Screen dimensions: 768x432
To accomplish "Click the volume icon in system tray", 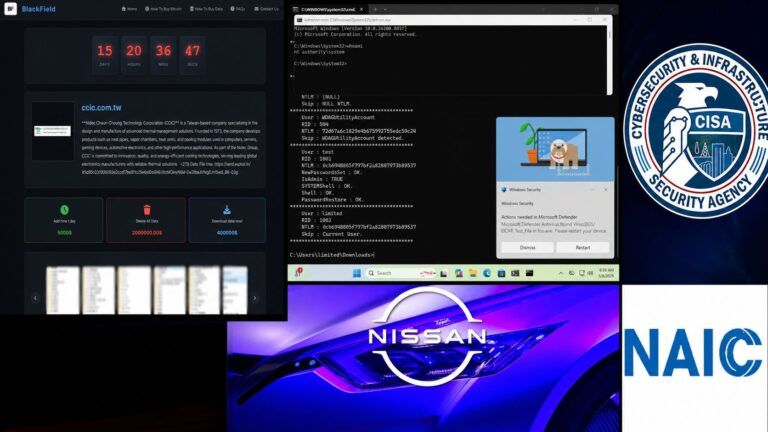I will point(591,273).
